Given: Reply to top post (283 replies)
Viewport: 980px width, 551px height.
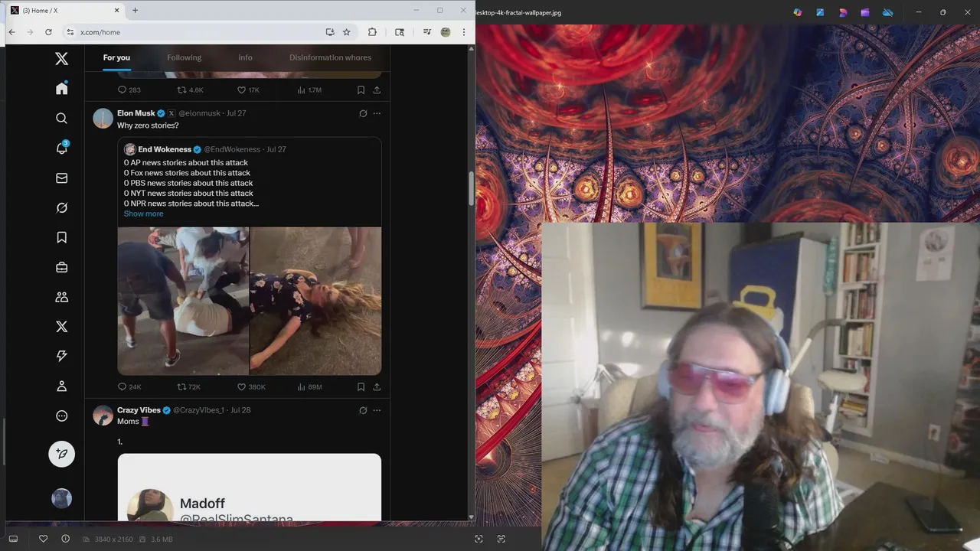Looking at the screenshot, I should click(129, 90).
